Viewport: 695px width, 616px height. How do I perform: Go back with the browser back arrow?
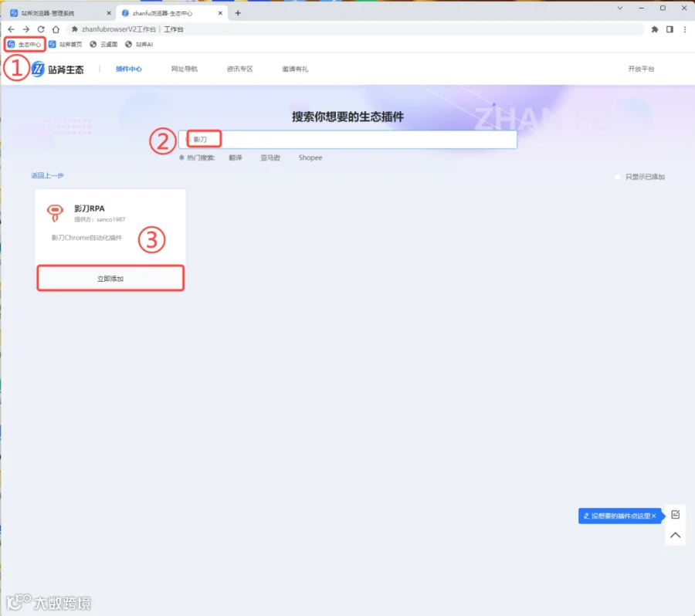click(12, 29)
